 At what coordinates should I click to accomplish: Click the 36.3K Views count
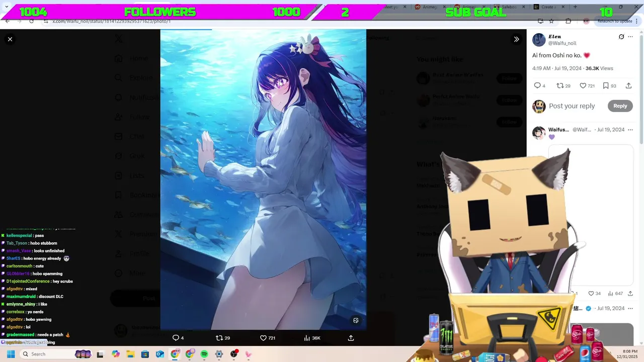click(x=599, y=68)
